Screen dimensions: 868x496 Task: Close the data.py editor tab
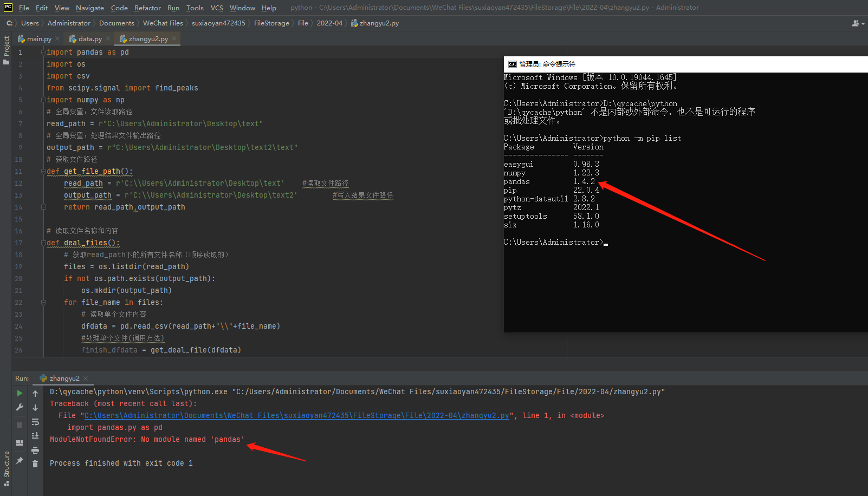coord(108,38)
